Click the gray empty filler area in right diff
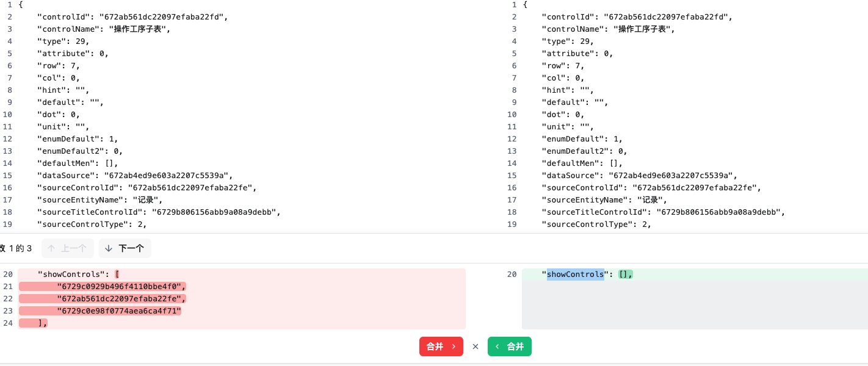 (x=695, y=305)
